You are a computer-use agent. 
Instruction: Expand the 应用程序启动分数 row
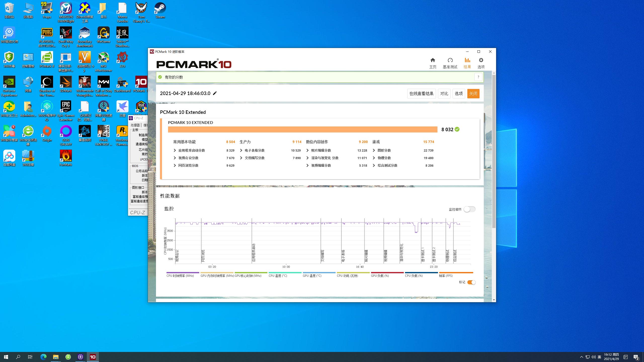coord(175,150)
